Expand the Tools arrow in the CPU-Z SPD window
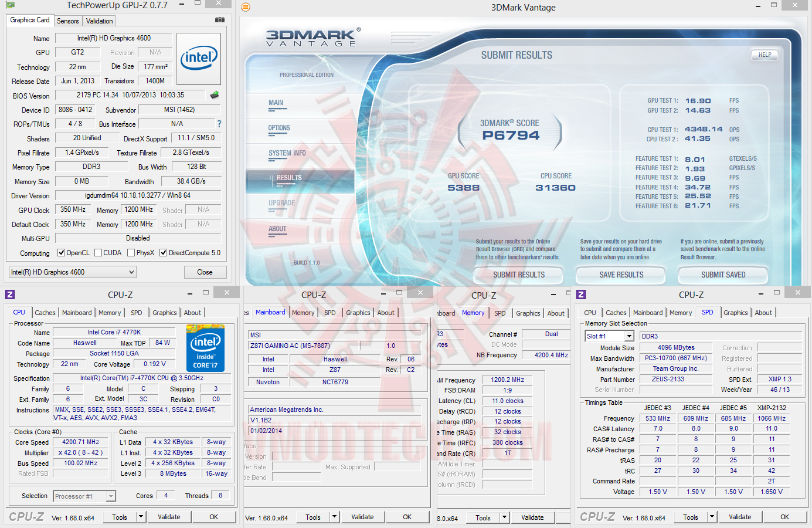Screen dimensions: 812x528 (x=712, y=517)
